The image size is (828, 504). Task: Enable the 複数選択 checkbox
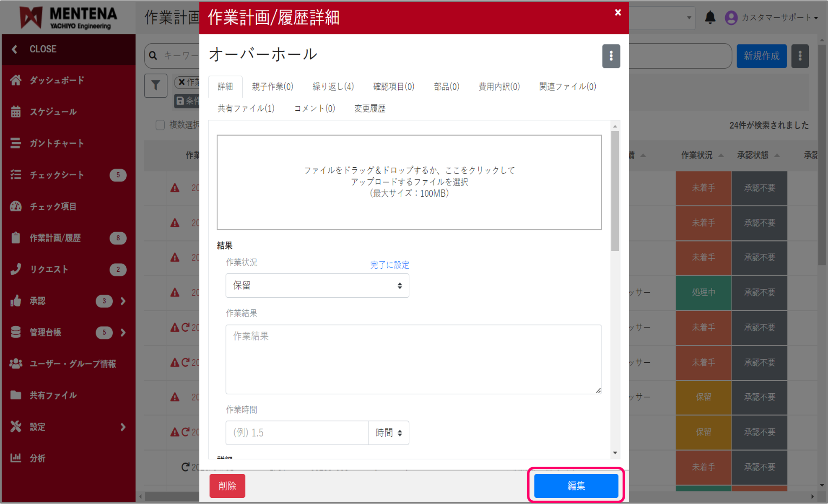pyautogui.click(x=160, y=125)
